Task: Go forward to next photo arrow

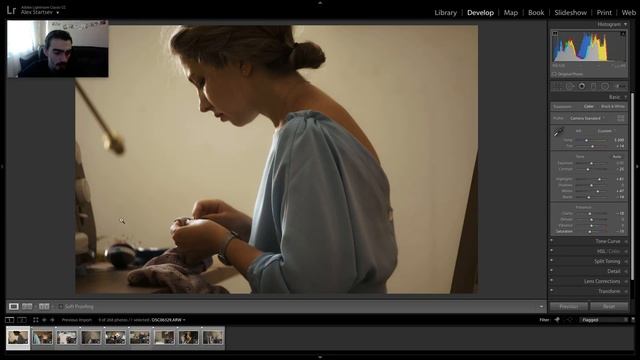Action: (x=52, y=320)
